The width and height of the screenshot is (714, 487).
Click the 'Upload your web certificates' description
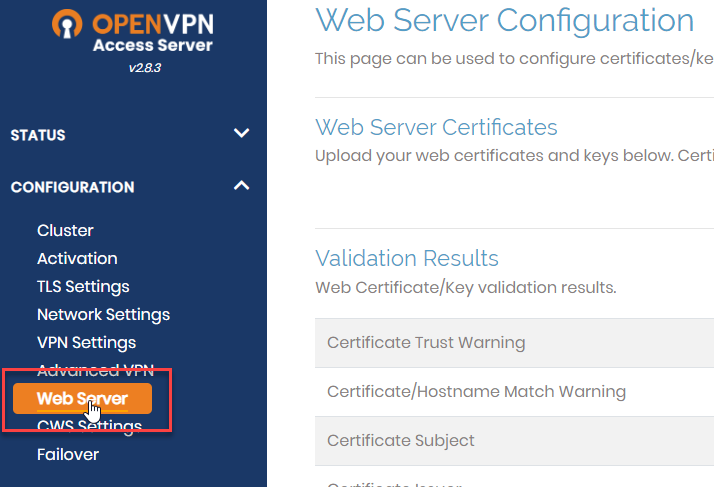(514, 156)
